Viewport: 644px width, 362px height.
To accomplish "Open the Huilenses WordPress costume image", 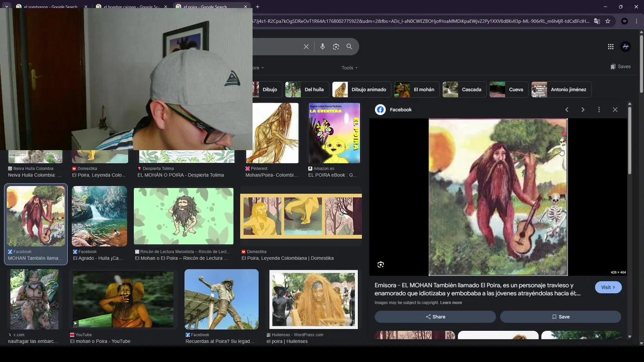I will (313, 299).
